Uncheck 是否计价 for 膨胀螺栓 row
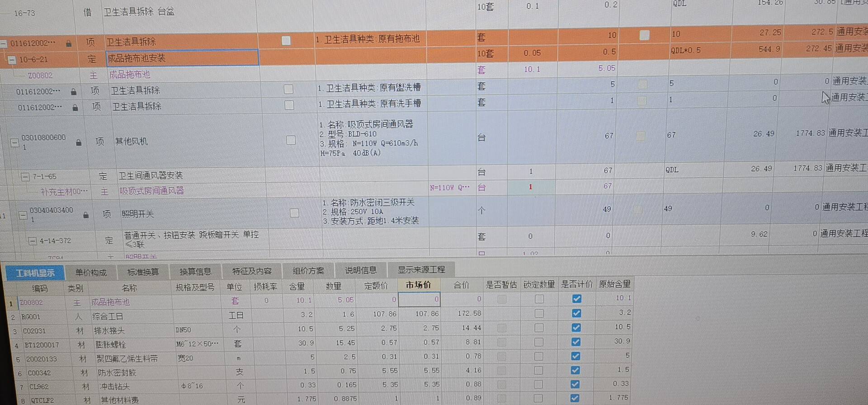 (576, 342)
